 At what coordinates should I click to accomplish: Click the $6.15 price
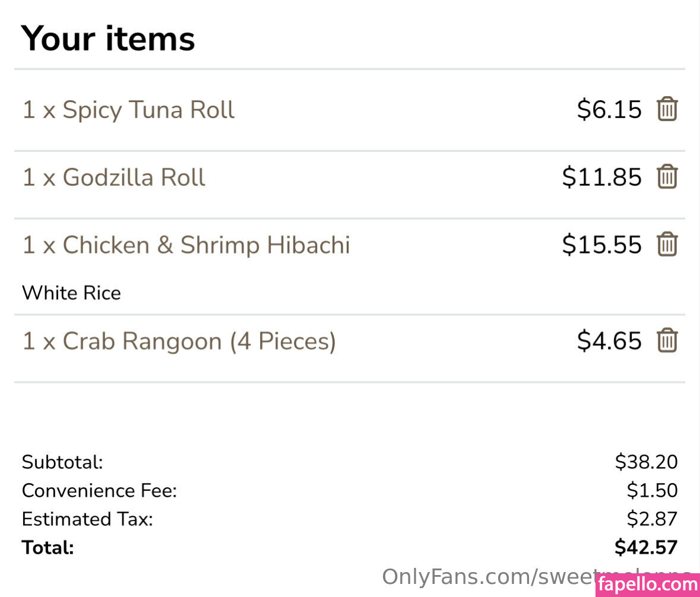point(609,110)
